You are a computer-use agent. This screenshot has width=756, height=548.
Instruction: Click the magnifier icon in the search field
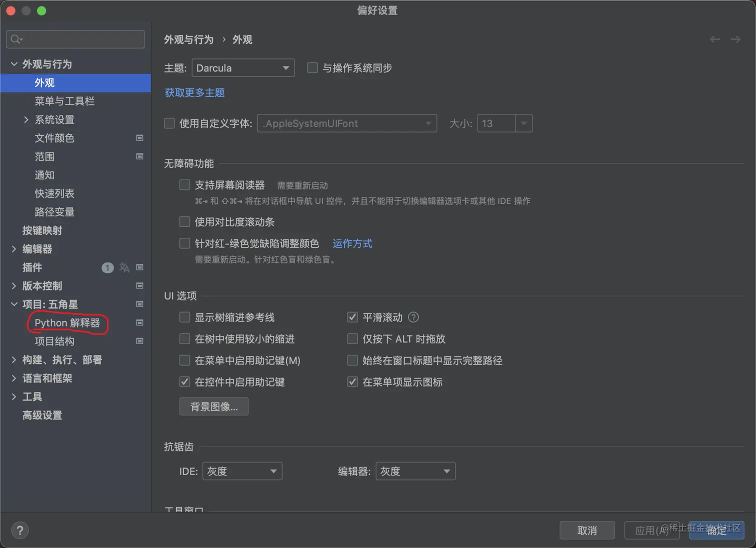15,39
